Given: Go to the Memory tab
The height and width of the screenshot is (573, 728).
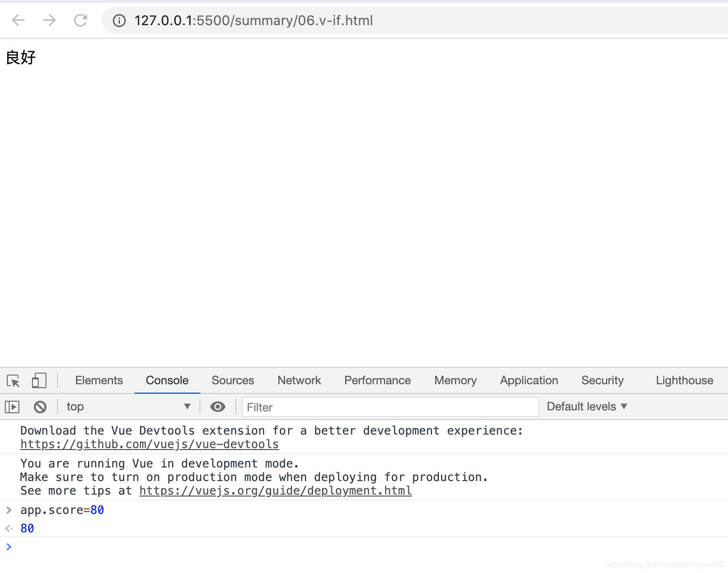Looking at the screenshot, I should (455, 380).
